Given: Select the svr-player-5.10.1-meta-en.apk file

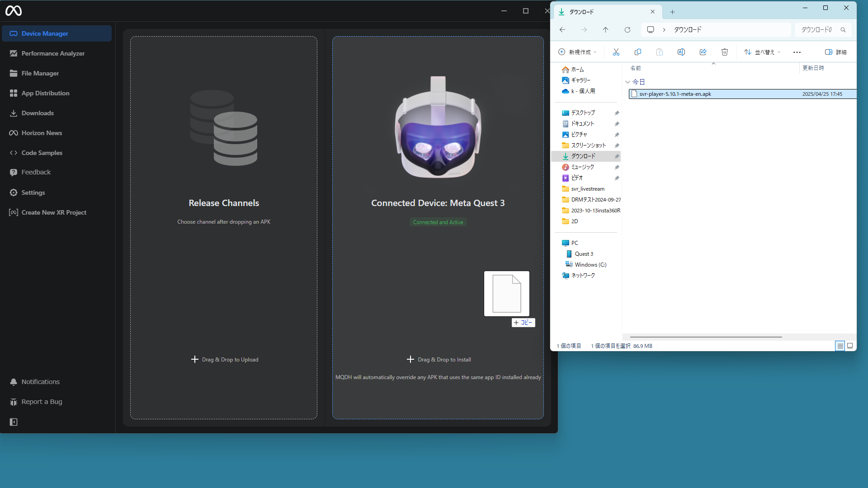Looking at the screenshot, I should point(742,94).
